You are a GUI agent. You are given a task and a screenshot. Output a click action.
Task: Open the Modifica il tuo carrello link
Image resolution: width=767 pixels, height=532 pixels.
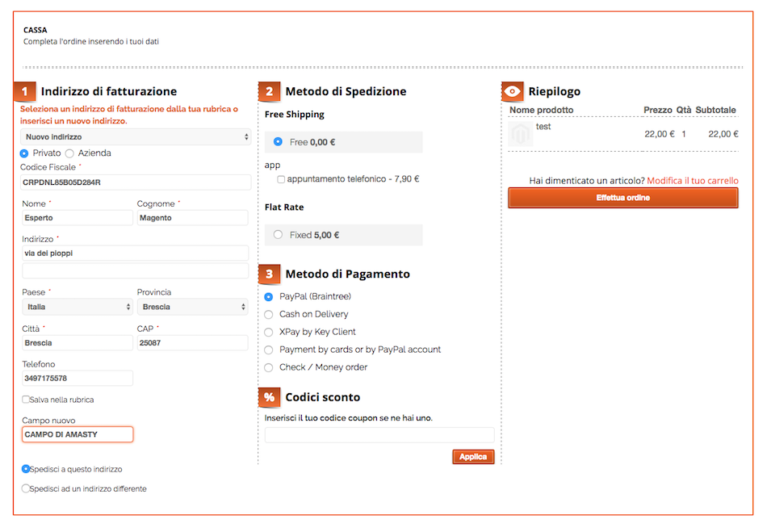point(693,181)
